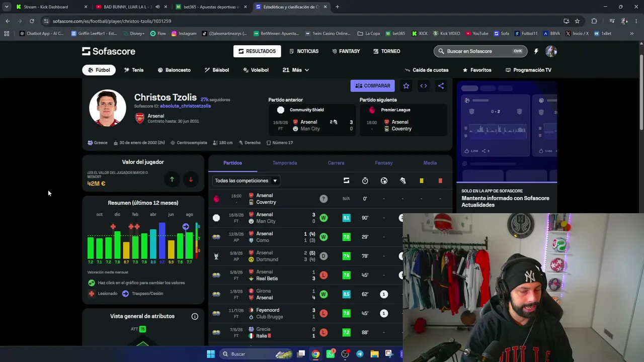
Task: Go back using the Chrome back arrow
Action: (8, 21)
